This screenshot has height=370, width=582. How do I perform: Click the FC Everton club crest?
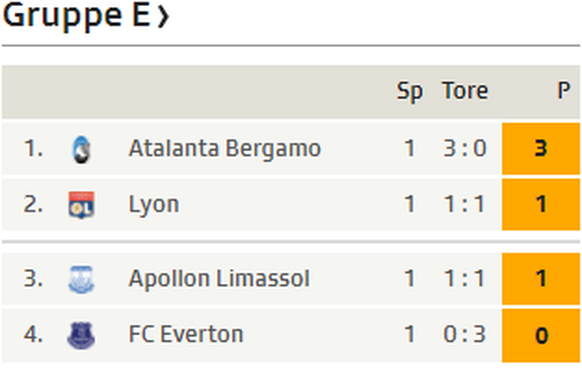81,335
